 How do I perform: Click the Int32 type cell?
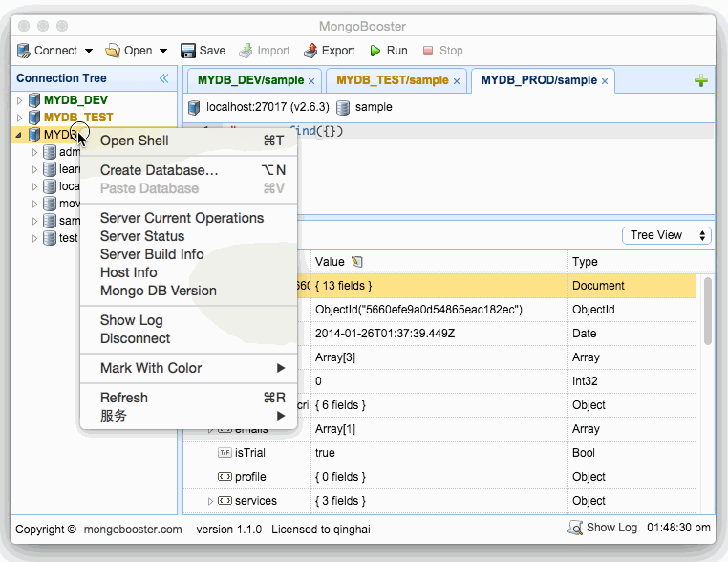coord(632,381)
